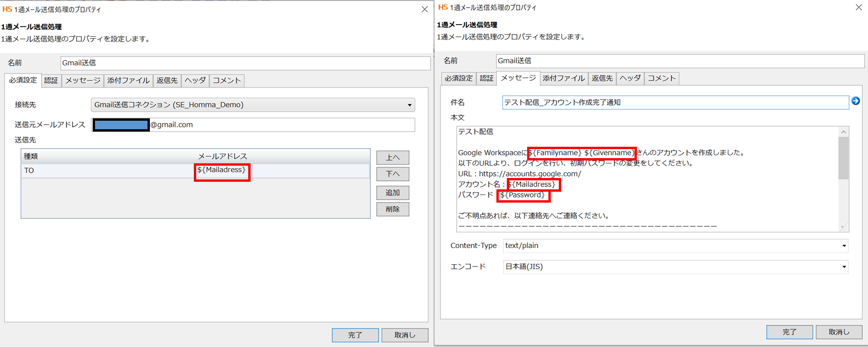
Task: Switch to 必須設定 tab in right window
Action: (x=459, y=79)
